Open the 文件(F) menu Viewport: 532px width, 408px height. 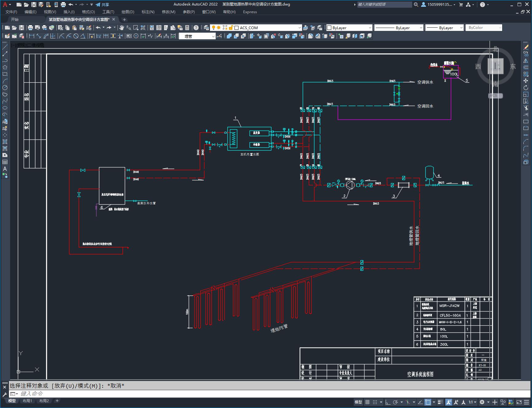[11, 12]
